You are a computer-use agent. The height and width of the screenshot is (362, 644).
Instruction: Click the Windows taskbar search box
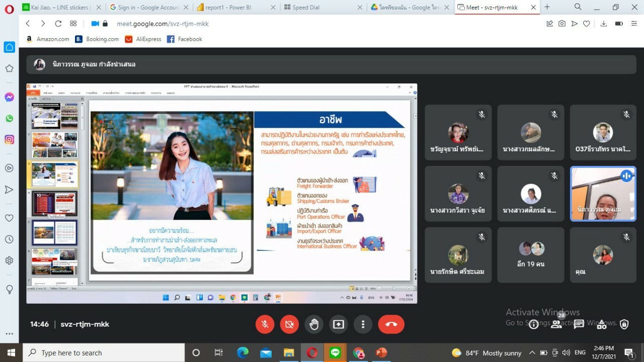(104, 353)
